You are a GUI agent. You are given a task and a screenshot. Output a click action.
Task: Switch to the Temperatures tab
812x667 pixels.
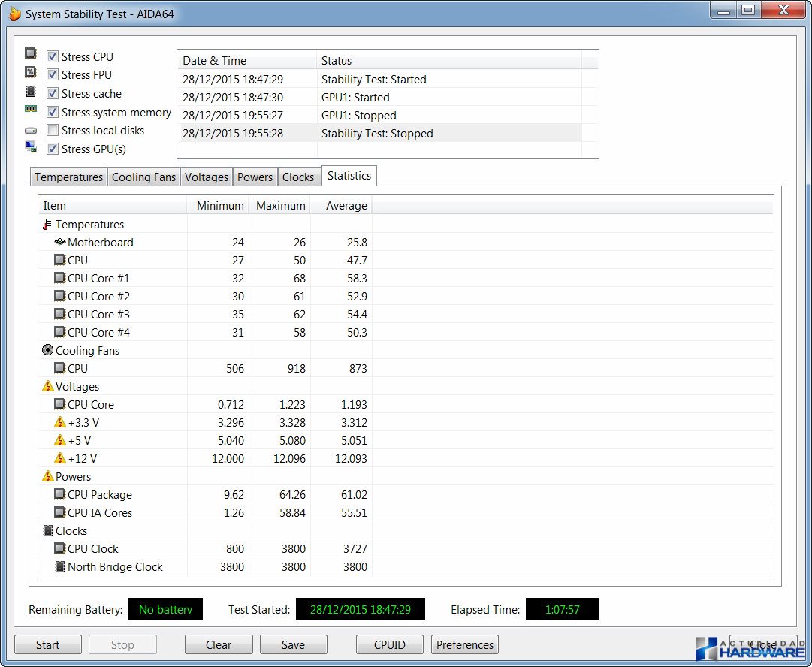(x=68, y=177)
